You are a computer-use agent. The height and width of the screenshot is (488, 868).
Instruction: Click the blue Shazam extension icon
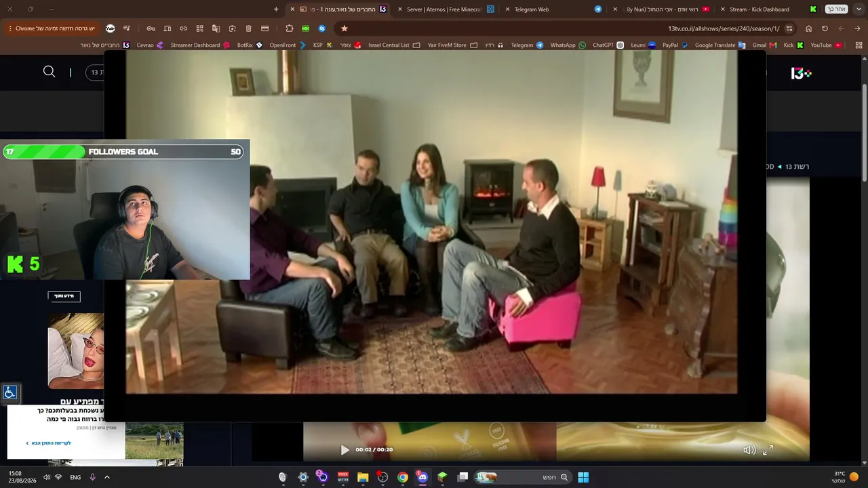pyautogui.click(x=322, y=28)
